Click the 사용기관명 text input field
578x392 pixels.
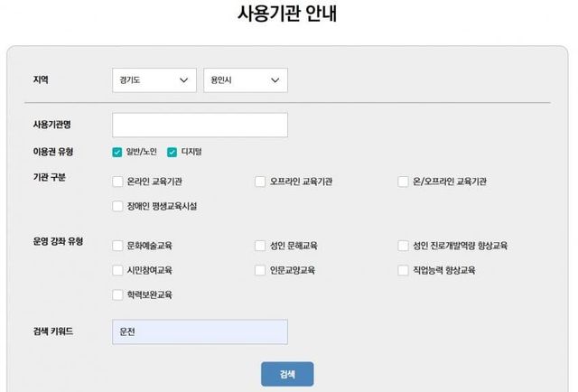click(200, 126)
